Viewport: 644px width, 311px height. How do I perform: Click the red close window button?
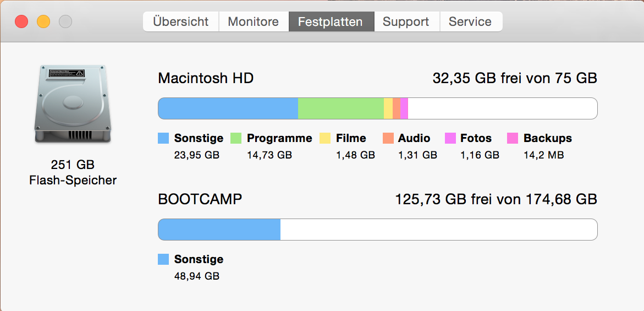[x=21, y=22]
